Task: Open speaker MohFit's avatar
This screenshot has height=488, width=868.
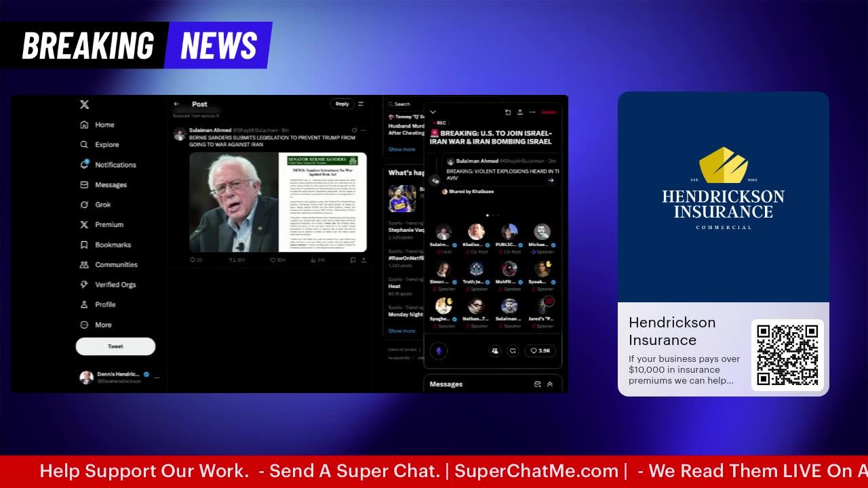Action: (x=509, y=269)
